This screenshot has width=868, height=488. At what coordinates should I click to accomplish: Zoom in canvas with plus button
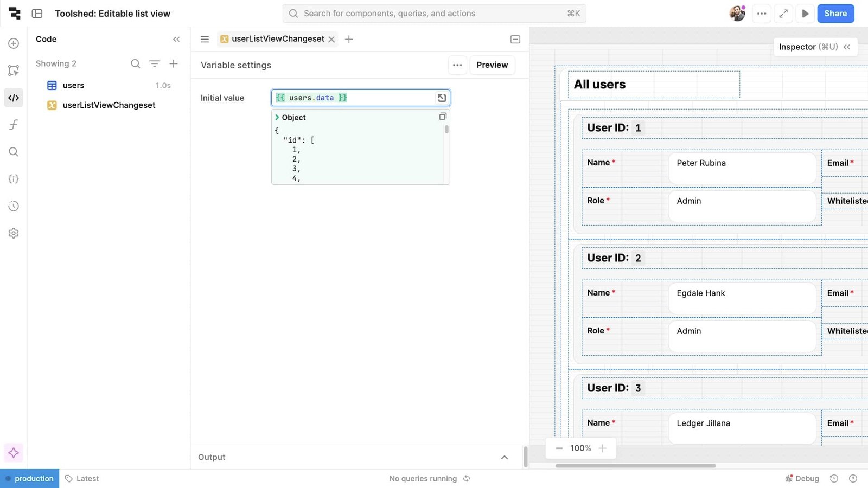coord(603,448)
